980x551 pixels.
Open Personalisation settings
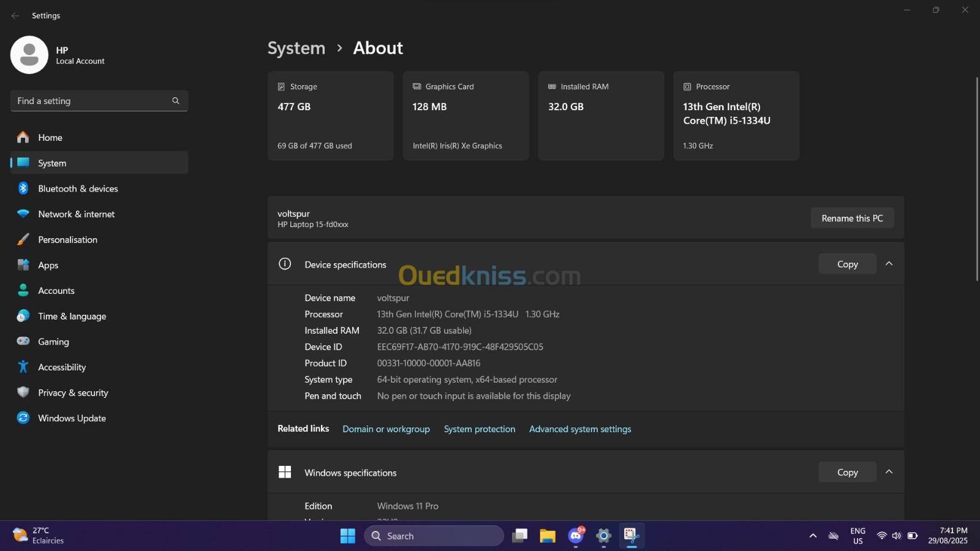[x=99, y=240]
